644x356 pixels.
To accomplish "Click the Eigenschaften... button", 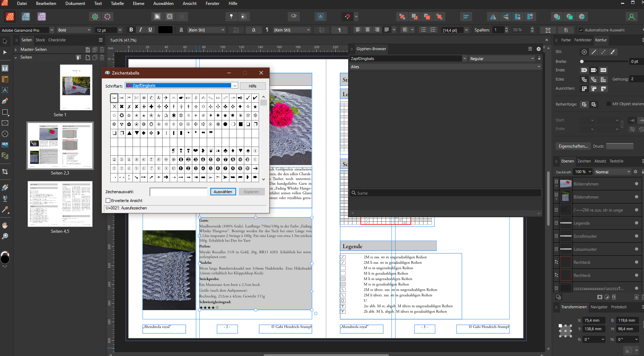I will (573, 146).
